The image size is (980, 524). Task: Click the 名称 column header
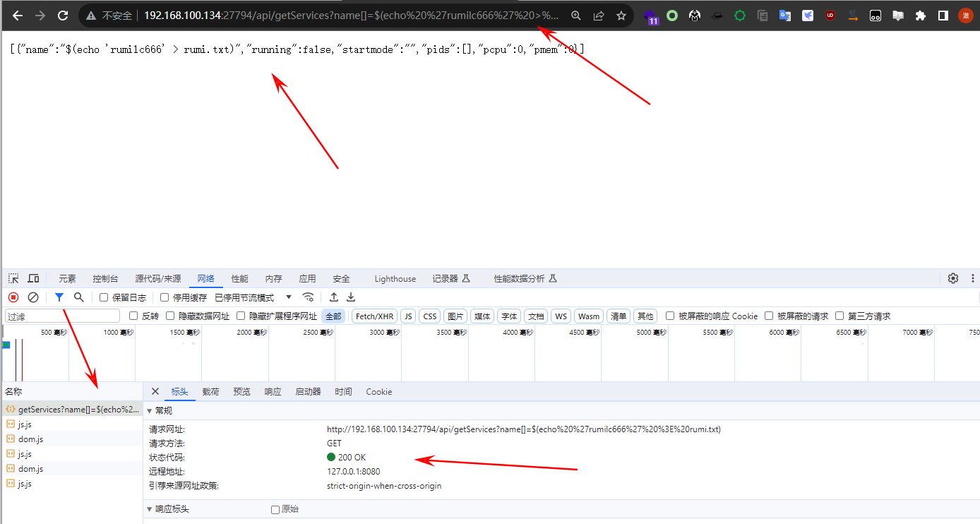[13, 391]
